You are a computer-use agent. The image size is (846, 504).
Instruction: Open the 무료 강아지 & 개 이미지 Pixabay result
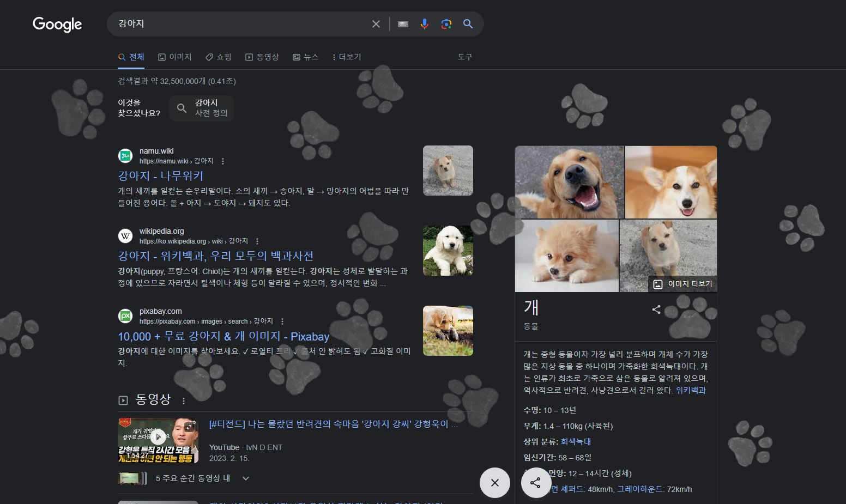pos(224,336)
